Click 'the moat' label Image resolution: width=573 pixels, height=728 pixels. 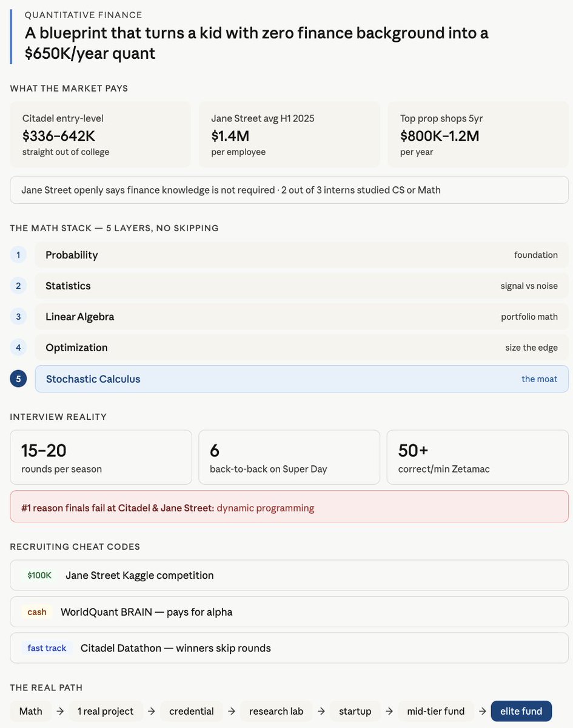point(540,379)
